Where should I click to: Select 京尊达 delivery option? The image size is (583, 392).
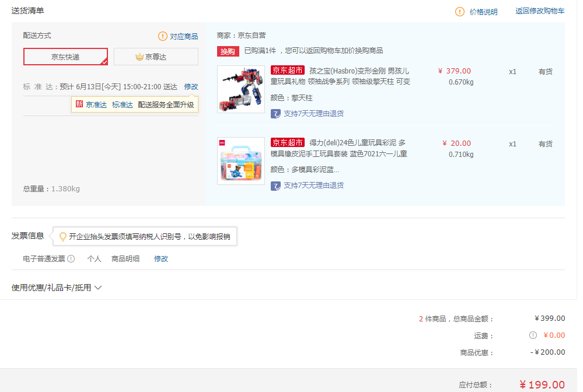156,57
